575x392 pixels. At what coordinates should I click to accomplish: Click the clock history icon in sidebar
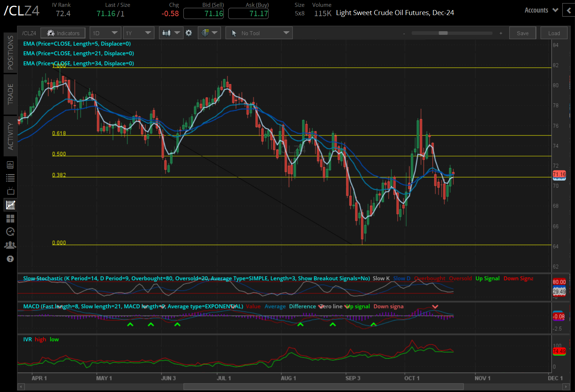[10, 232]
